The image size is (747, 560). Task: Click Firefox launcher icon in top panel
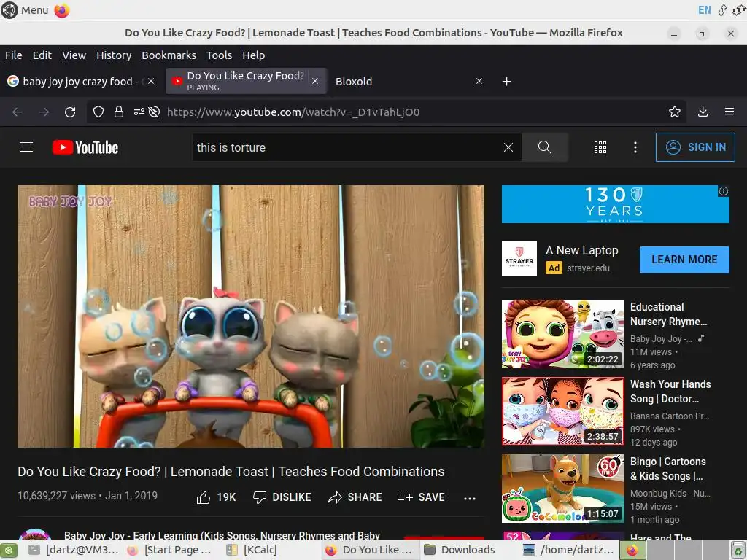click(x=62, y=10)
